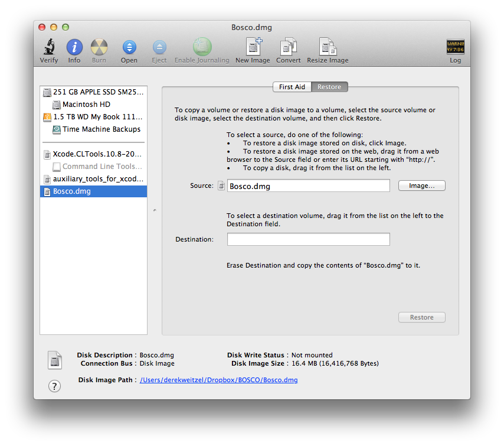Screen dimensions: 504x446
Task: Click the sidebar splitter handle
Action: coord(155,210)
